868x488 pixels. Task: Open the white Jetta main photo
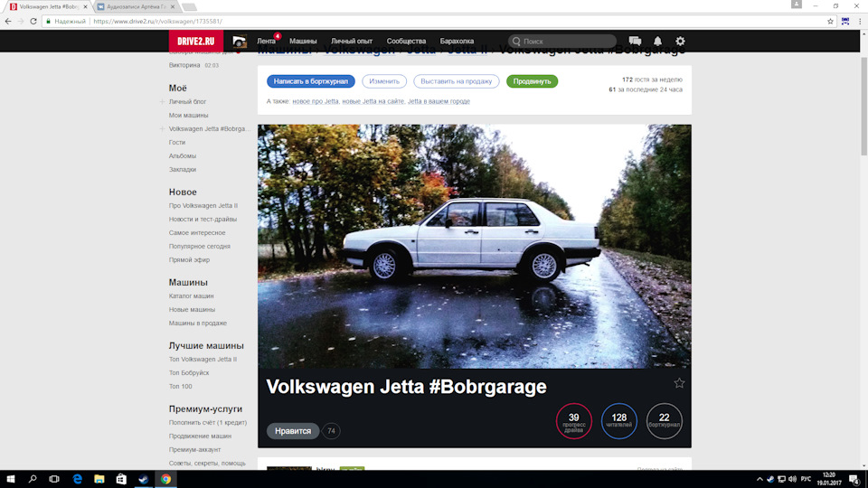pyautogui.click(x=475, y=246)
